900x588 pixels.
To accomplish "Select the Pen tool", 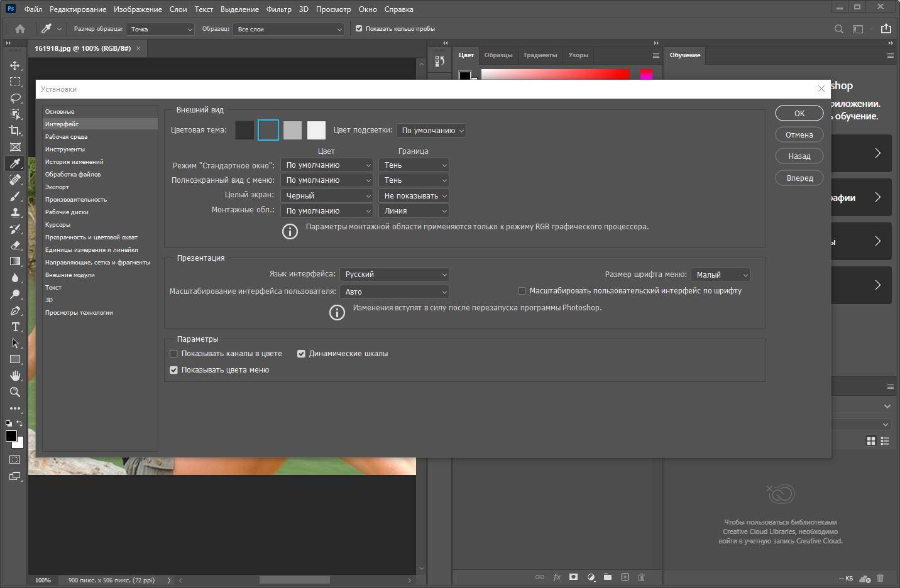I will (x=15, y=310).
